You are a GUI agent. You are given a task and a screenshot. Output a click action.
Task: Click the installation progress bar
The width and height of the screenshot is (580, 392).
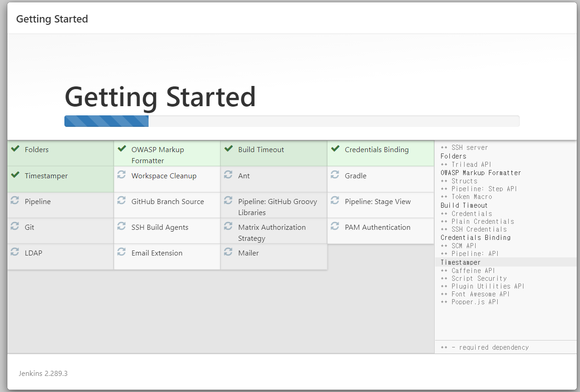(292, 121)
